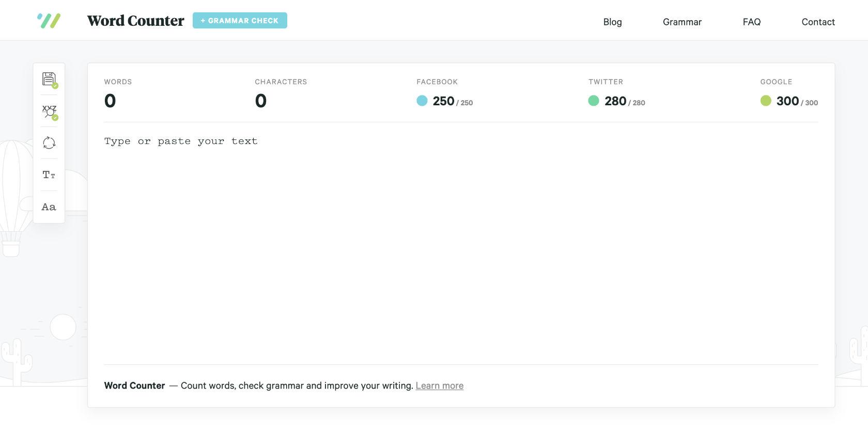Toggle the auto-save floppy disk icon
868x433 pixels.
pyautogui.click(x=49, y=79)
